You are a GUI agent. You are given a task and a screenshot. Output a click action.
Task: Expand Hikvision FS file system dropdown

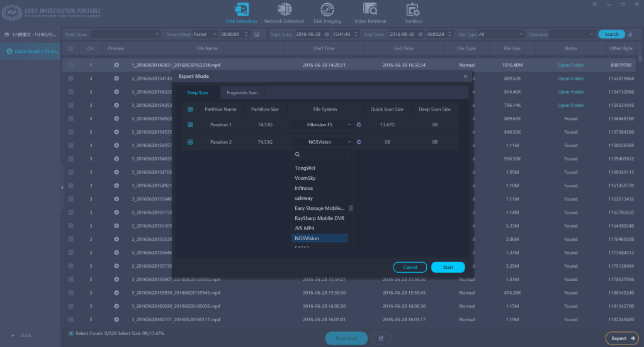(349, 124)
